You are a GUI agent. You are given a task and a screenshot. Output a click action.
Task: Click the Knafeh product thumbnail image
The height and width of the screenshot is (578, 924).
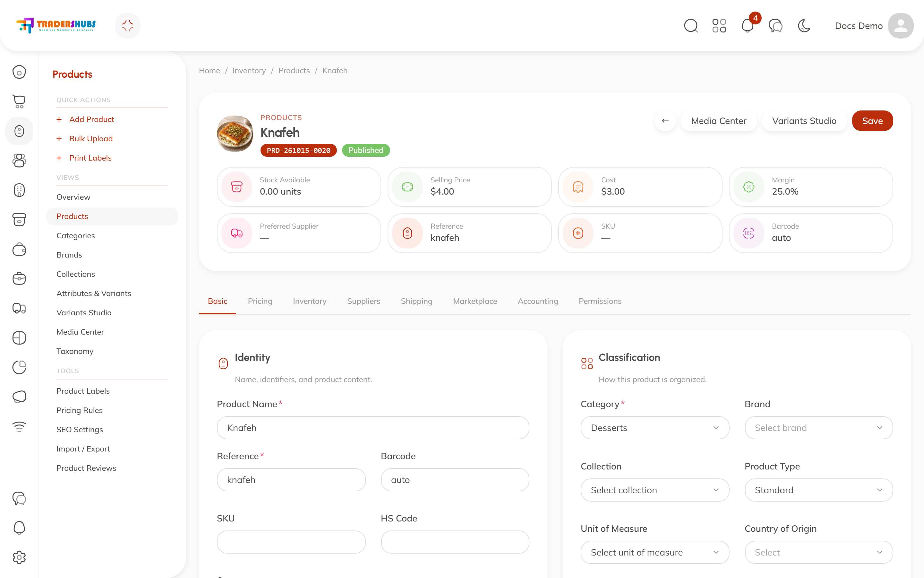235,133
